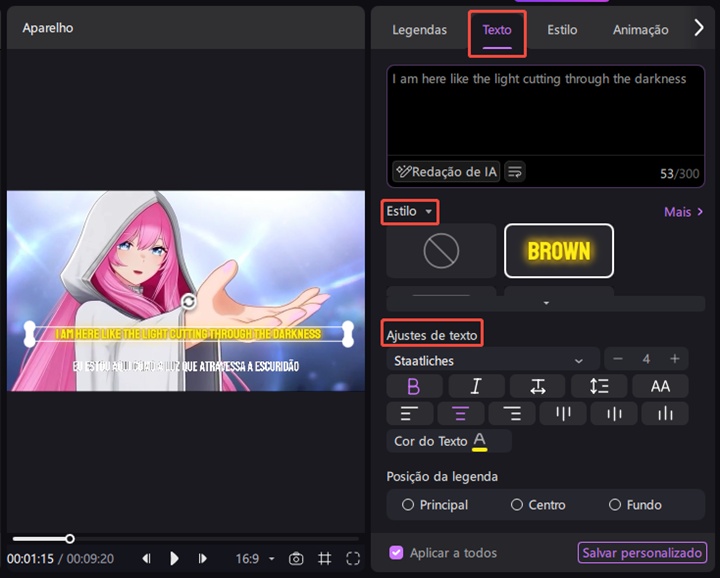720x578 pixels.
Task: Open the Staatliches font dropdown
Action: [x=493, y=361]
